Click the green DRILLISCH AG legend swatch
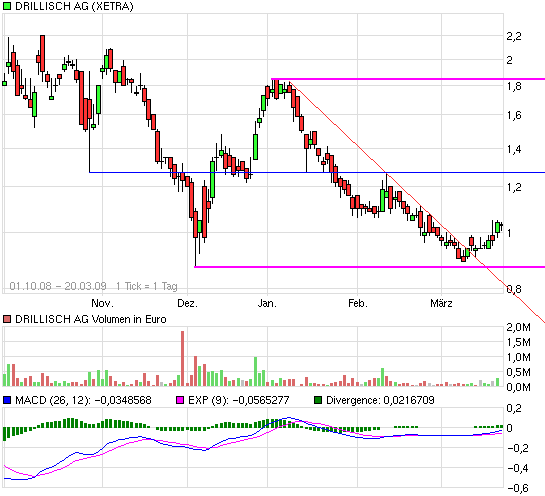This screenshot has height=496, width=545. (7, 6)
